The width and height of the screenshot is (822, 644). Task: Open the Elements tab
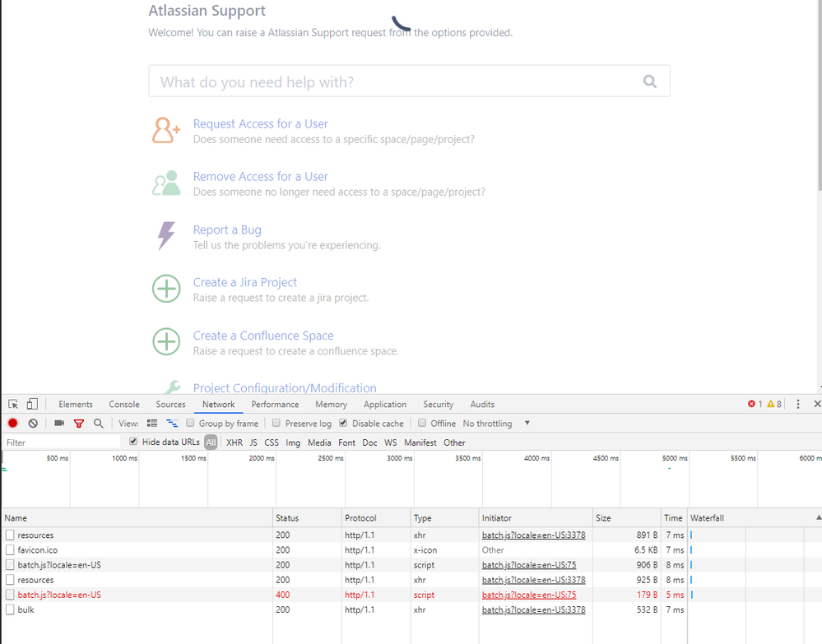coord(76,404)
